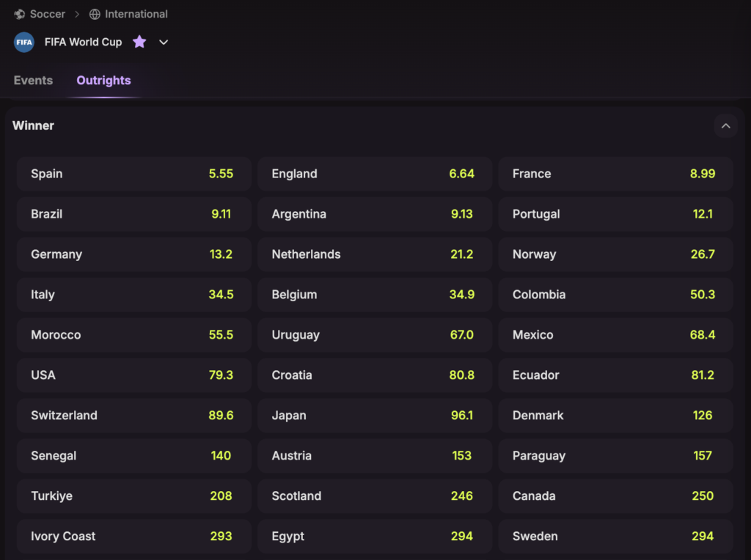751x560 pixels.
Task: Collapse the Winner market section
Action: (x=725, y=126)
